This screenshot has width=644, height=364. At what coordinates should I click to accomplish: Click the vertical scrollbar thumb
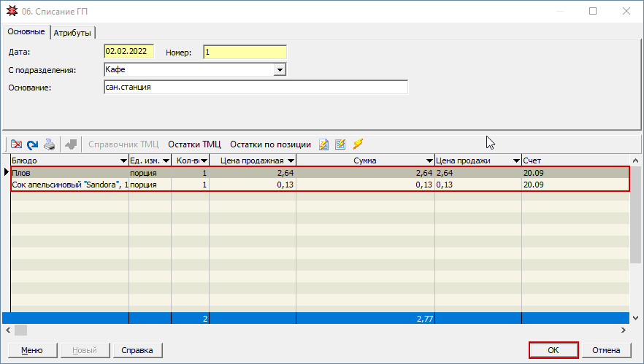click(635, 214)
